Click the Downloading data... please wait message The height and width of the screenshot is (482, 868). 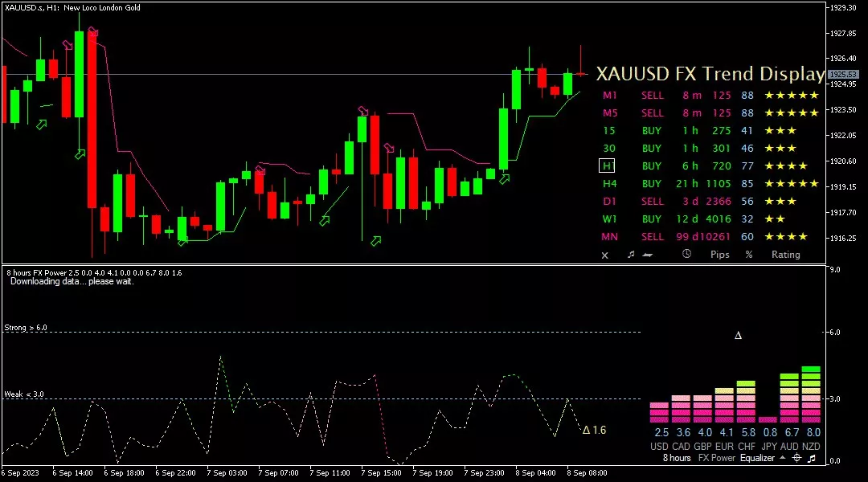pos(72,281)
